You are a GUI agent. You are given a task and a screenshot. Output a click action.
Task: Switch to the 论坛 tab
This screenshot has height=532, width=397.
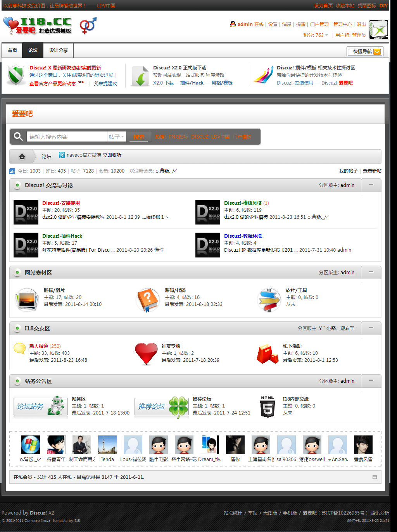(33, 50)
